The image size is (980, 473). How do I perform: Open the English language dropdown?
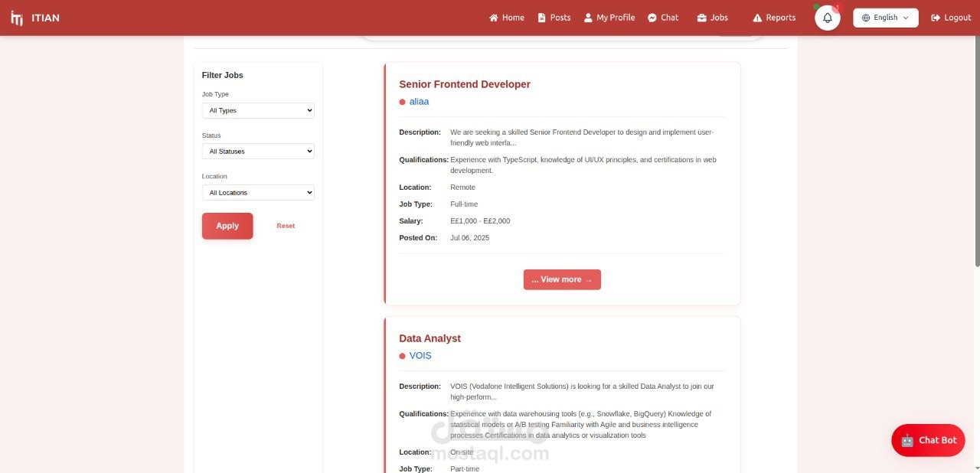(886, 18)
